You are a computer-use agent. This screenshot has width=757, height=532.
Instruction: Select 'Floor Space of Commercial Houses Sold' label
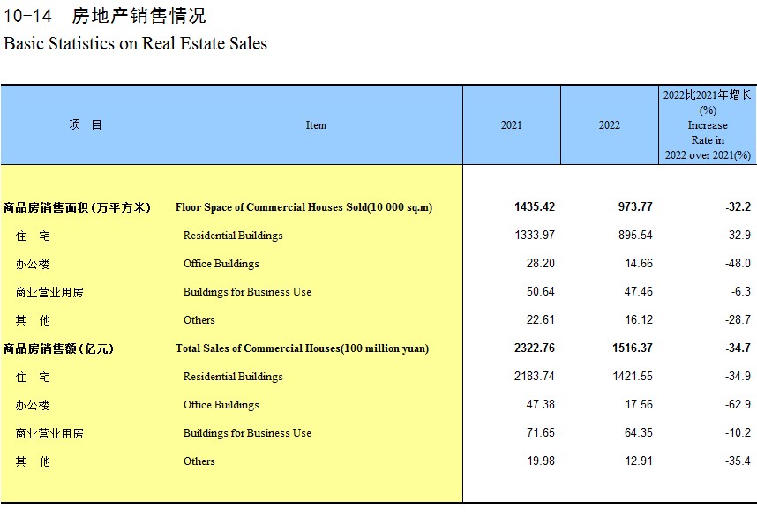304,207
